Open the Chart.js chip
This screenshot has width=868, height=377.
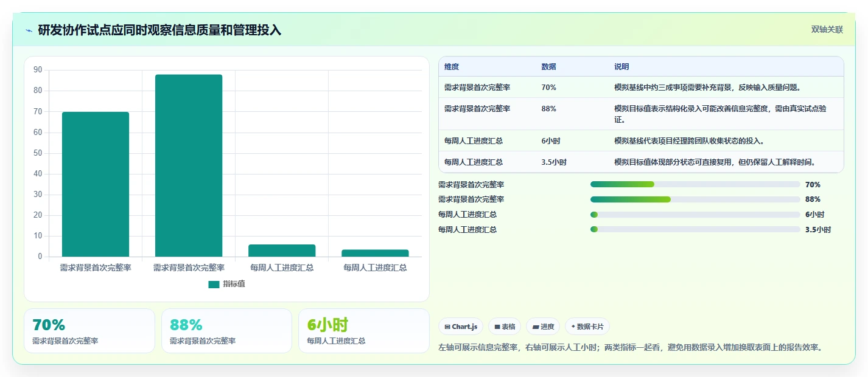tap(460, 327)
